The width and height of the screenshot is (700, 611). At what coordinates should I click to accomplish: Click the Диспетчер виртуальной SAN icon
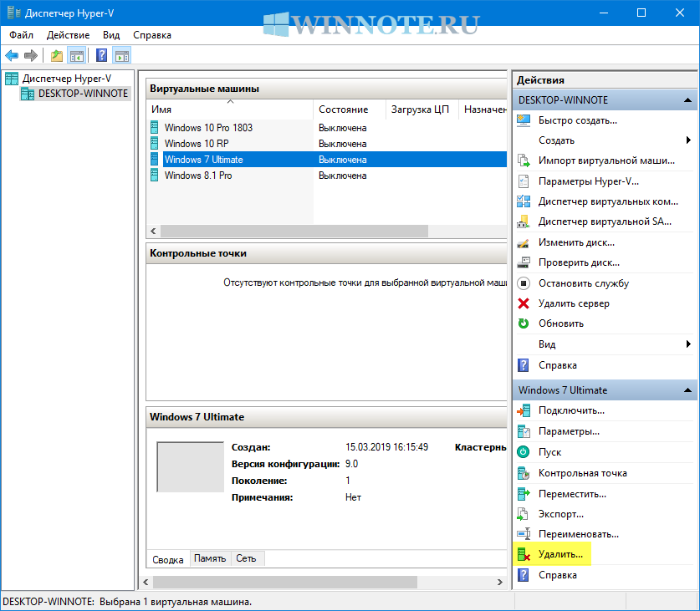524,221
